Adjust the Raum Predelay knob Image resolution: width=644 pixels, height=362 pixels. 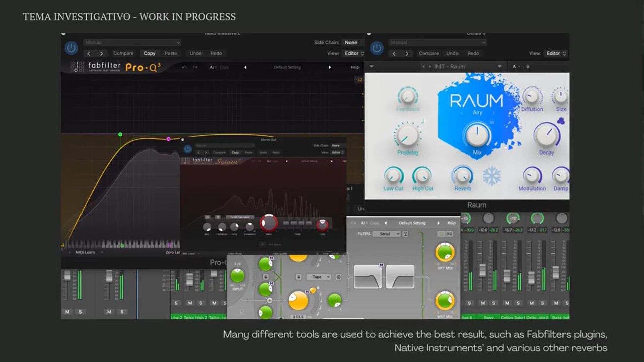[407, 135]
